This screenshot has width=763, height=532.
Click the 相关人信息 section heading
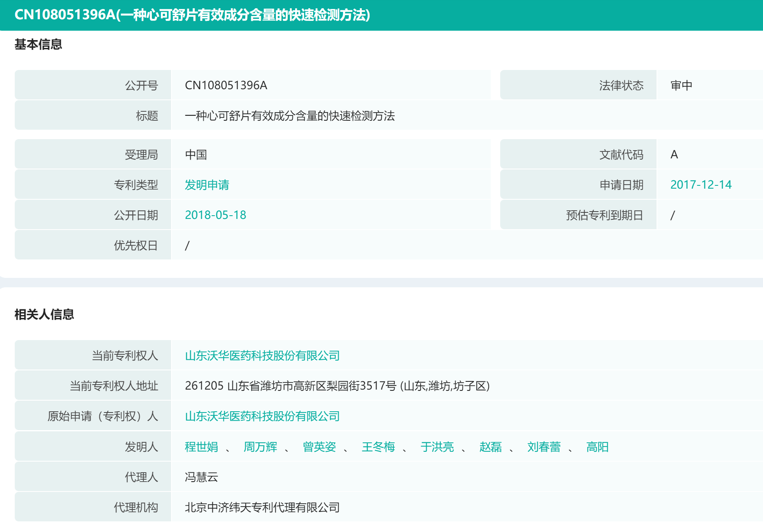(x=44, y=314)
